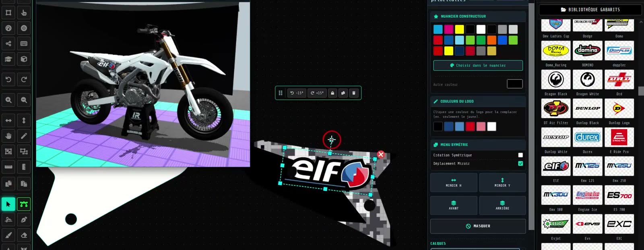Click the share icon in left toolbar

pyautogui.click(x=8, y=44)
